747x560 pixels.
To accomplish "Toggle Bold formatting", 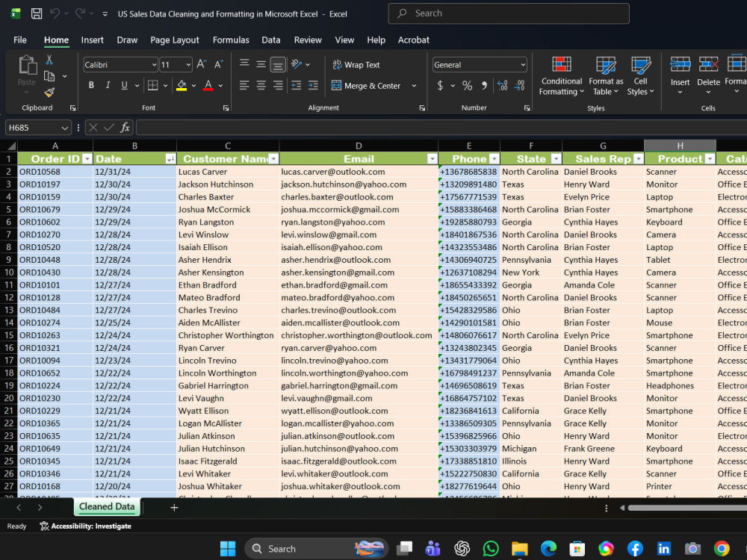I will tap(91, 85).
